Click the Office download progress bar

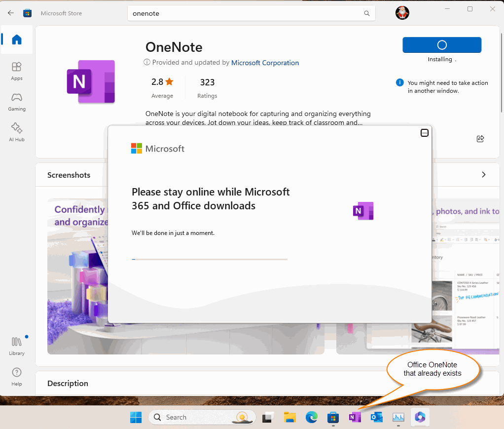click(210, 259)
